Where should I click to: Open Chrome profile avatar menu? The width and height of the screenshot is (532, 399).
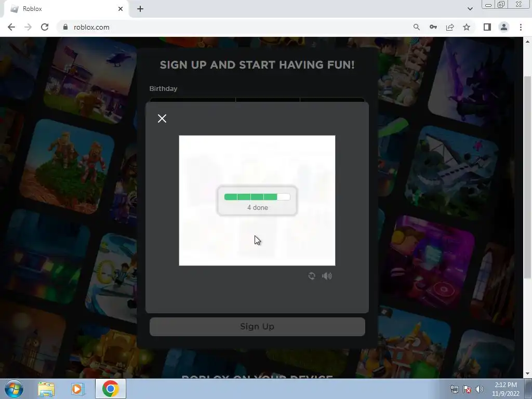pos(504,27)
